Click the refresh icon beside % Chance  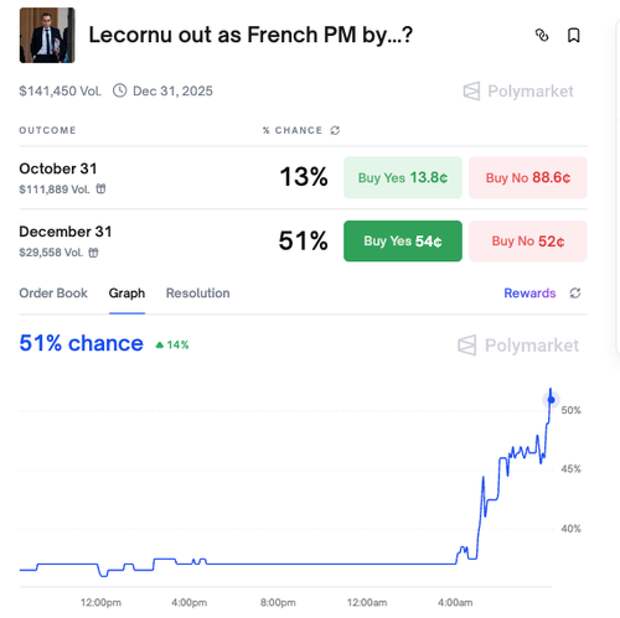click(335, 130)
